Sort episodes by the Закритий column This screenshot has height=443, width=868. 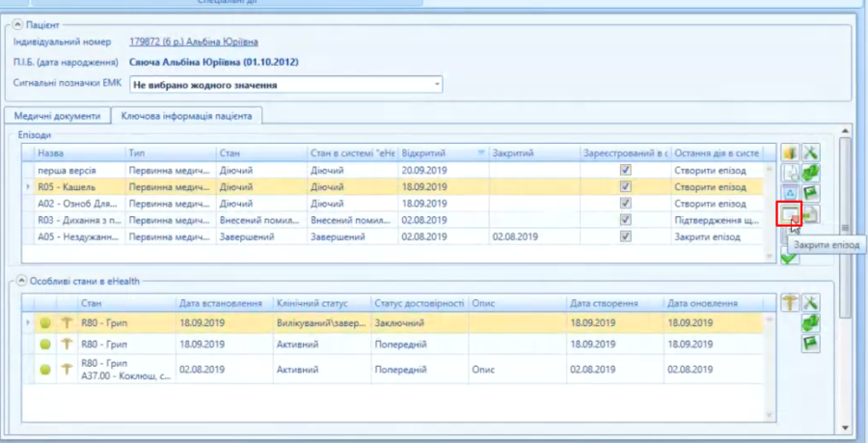click(534, 152)
